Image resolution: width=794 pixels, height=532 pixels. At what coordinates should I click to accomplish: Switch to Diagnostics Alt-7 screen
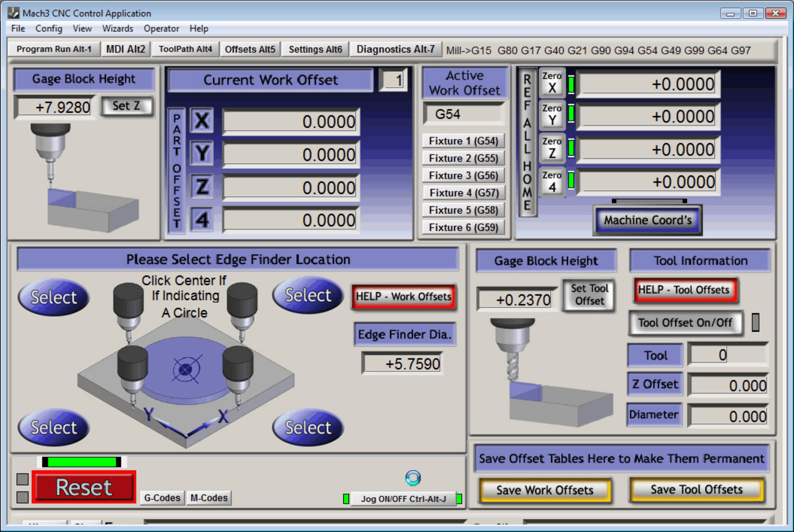coord(396,49)
